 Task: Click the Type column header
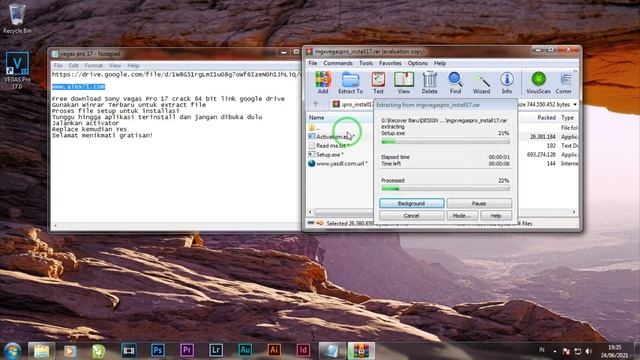[x=568, y=118]
